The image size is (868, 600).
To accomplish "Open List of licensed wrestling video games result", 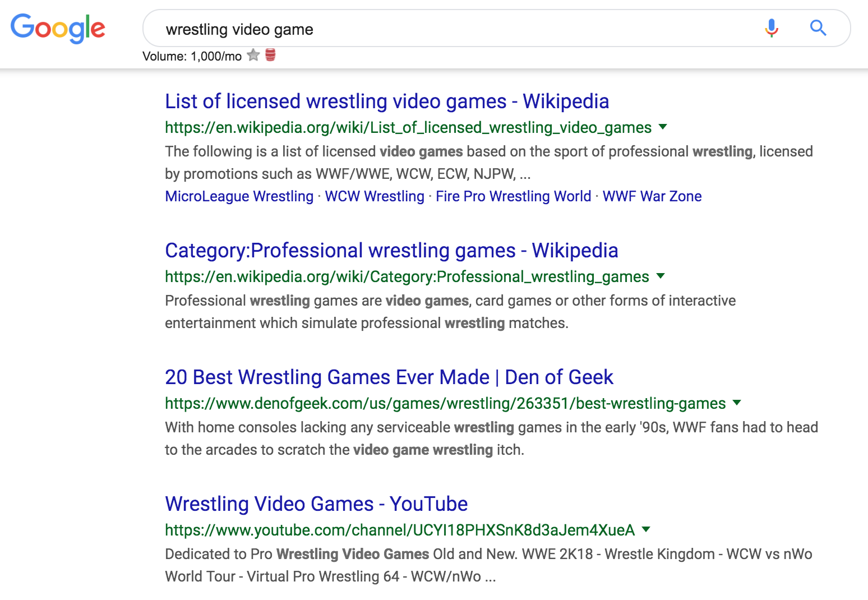I will [387, 101].
